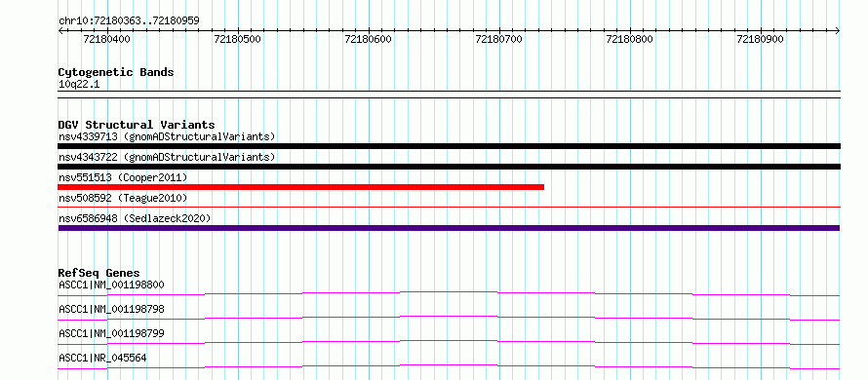Select ruler position 72180400

coord(106,39)
